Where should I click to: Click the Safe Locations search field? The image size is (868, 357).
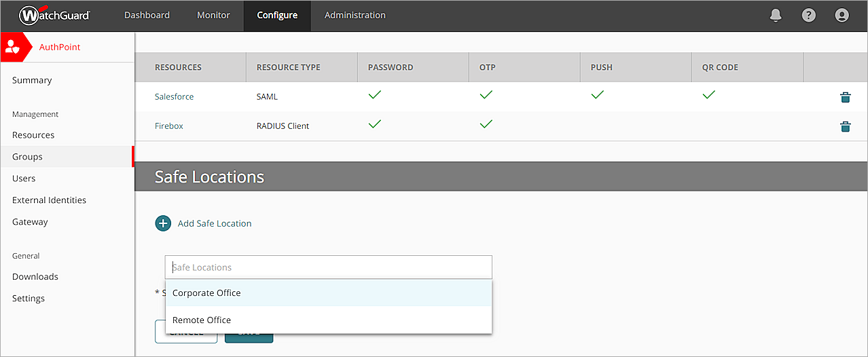point(328,267)
